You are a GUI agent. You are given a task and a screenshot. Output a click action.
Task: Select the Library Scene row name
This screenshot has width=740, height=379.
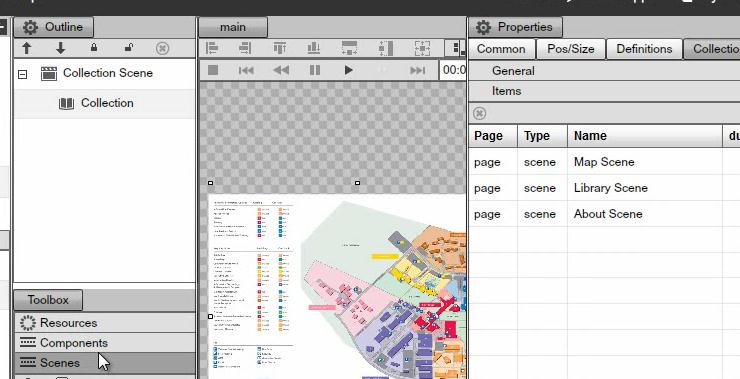[x=611, y=188]
